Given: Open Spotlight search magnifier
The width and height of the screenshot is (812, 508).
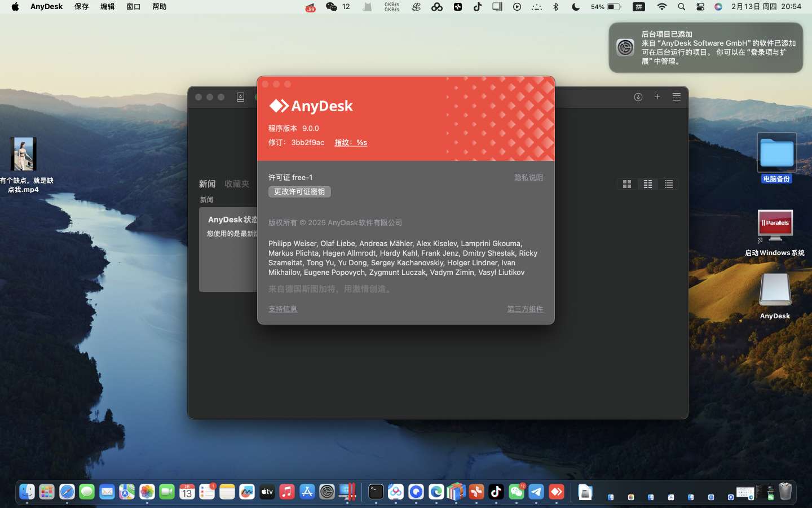Looking at the screenshot, I should pyautogui.click(x=681, y=7).
